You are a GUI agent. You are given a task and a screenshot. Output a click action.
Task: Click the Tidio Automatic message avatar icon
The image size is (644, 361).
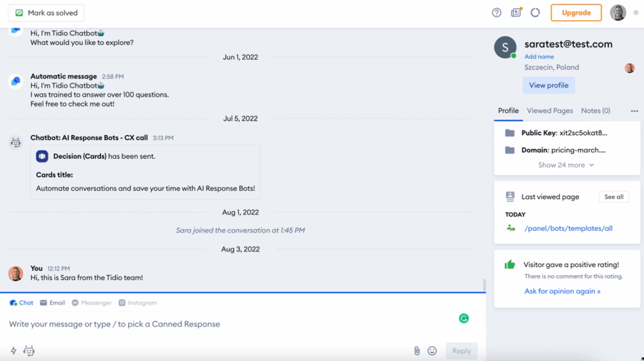tap(15, 81)
